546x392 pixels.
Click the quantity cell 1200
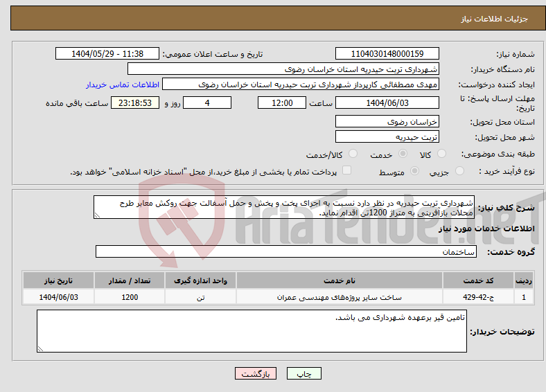[x=130, y=297]
